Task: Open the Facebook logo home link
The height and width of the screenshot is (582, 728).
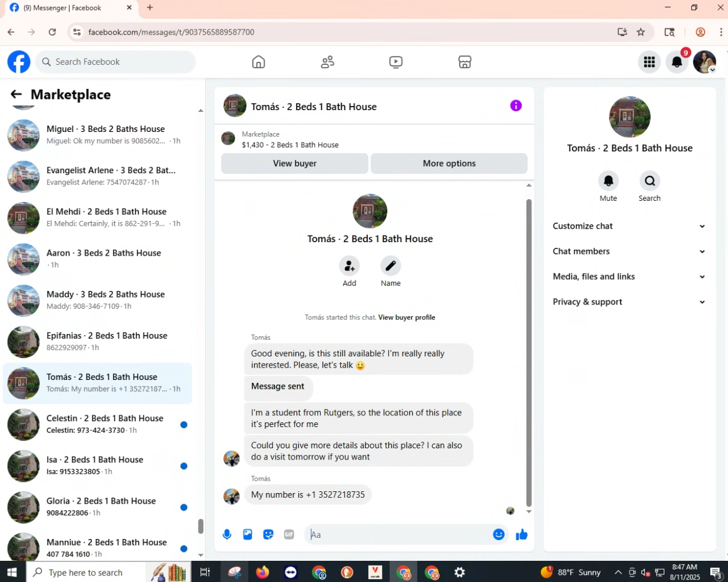Action: 19,62
